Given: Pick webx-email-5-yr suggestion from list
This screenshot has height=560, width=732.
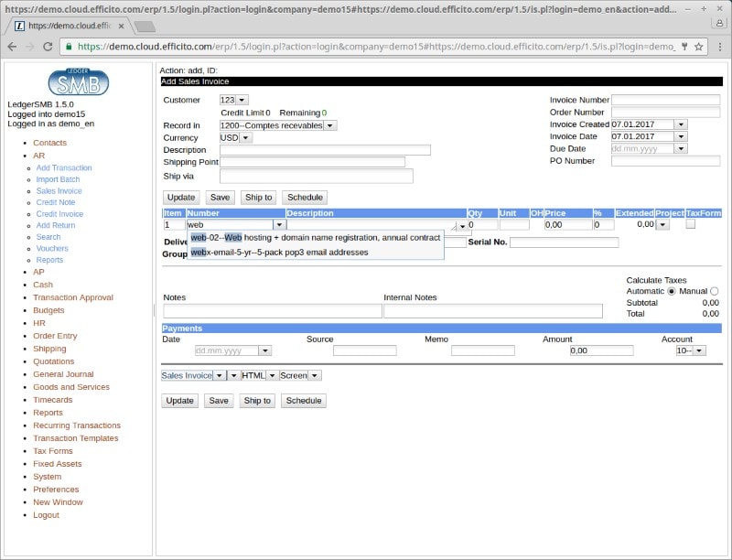Looking at the screenshot, I should point(279,253).
